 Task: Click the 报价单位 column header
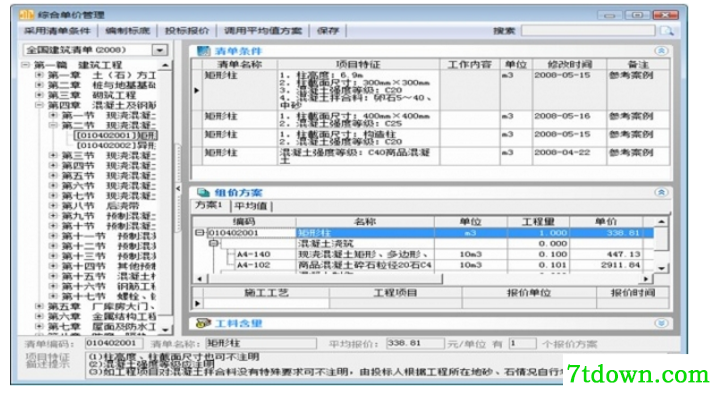click(529, 292)
